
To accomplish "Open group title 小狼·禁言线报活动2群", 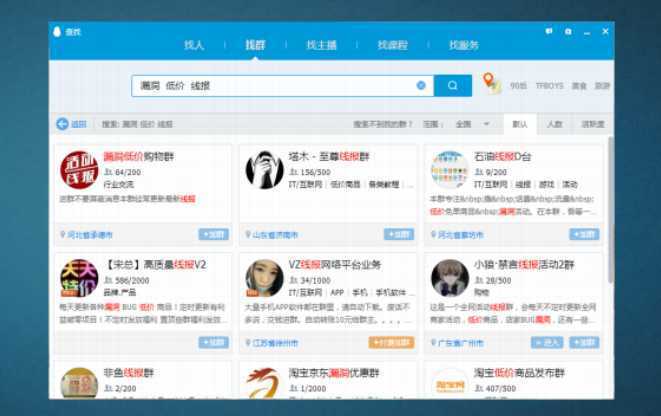I will click(x=524, y=265).
